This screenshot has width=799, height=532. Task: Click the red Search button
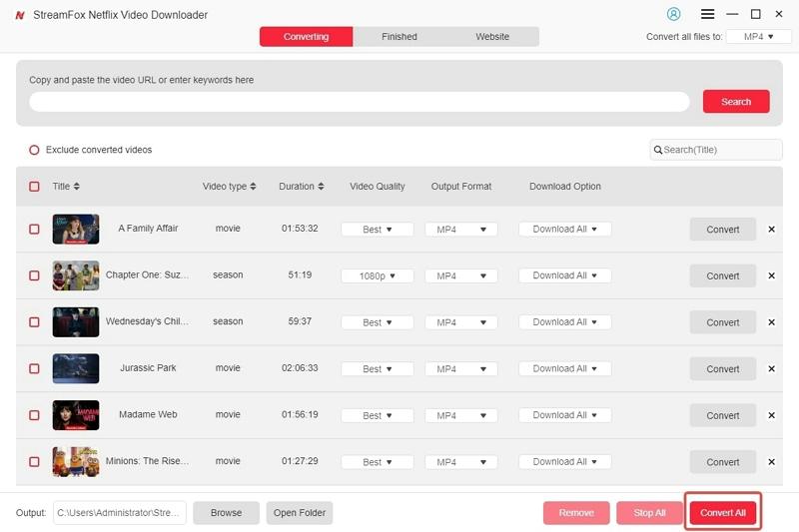point(736,101)
